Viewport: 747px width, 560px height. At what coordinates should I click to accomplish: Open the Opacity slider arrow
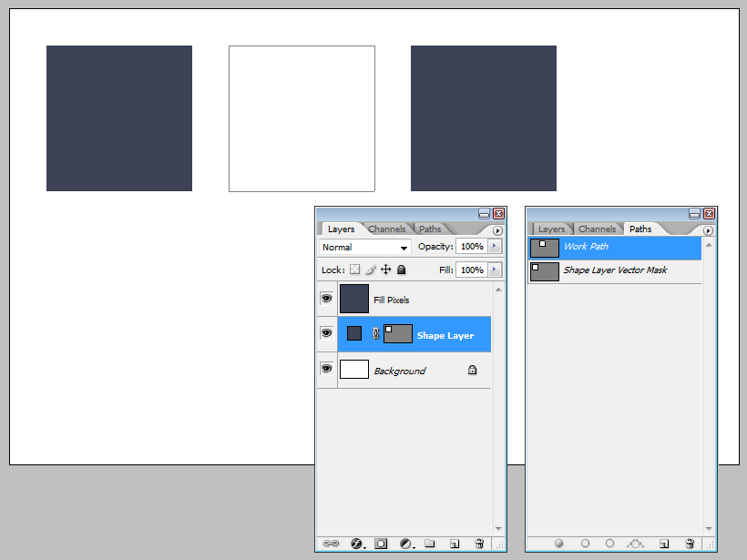click(495, 246)
